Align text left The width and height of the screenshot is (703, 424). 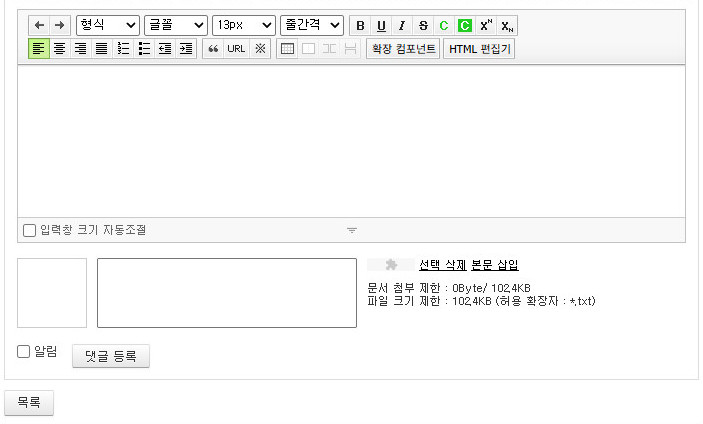[x=39, y=48]
